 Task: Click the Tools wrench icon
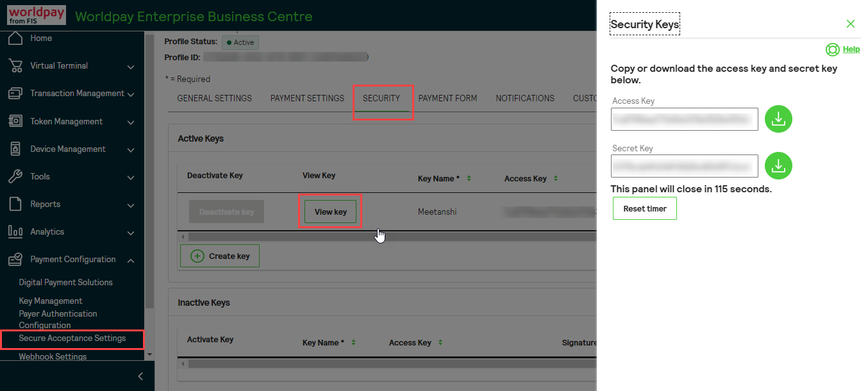coord(14,176)
